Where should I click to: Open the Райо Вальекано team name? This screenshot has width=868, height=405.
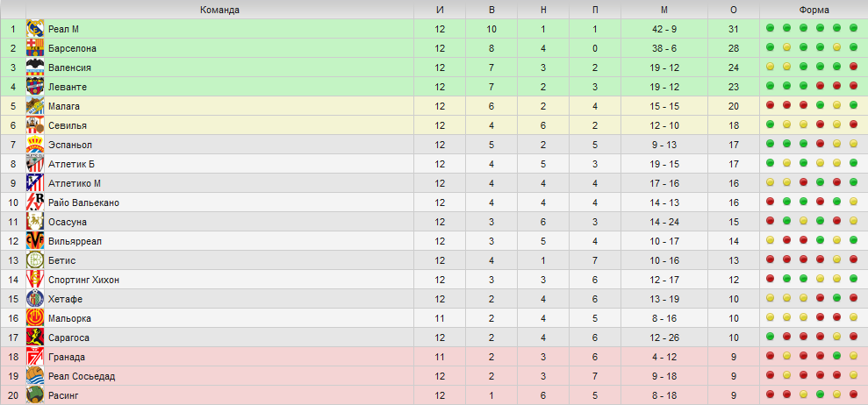83,202
